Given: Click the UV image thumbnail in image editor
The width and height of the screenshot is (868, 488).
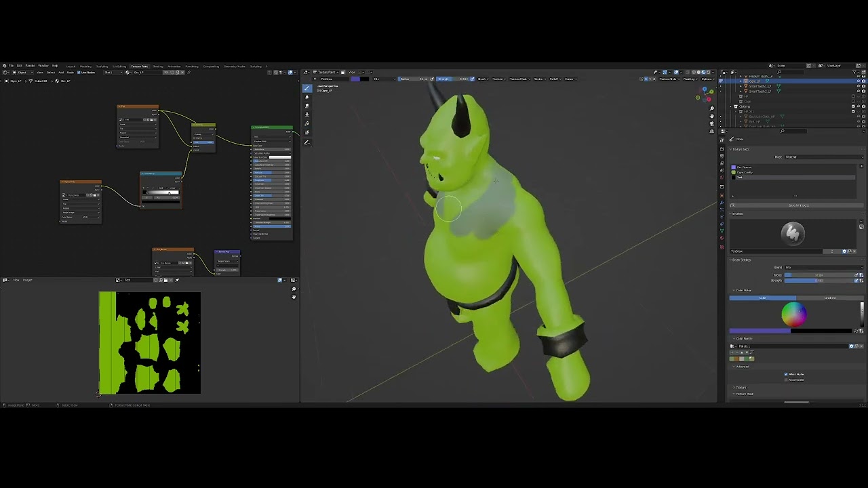Looking at the screenshot, I should [150, 343].
